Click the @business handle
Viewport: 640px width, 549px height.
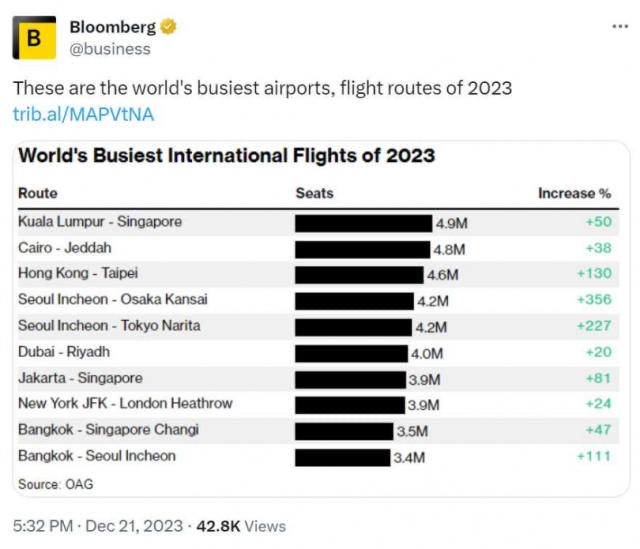[x=110, y=48]
